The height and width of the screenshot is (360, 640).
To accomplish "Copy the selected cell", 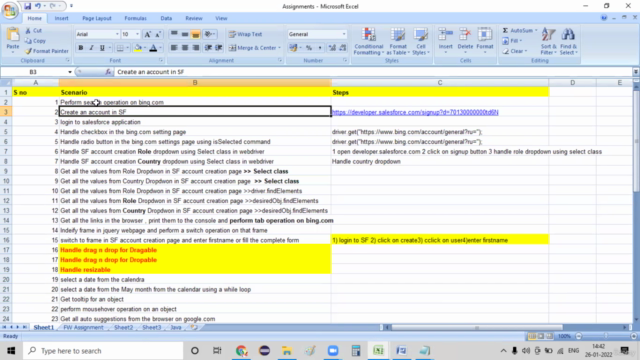I will point(35,41).
